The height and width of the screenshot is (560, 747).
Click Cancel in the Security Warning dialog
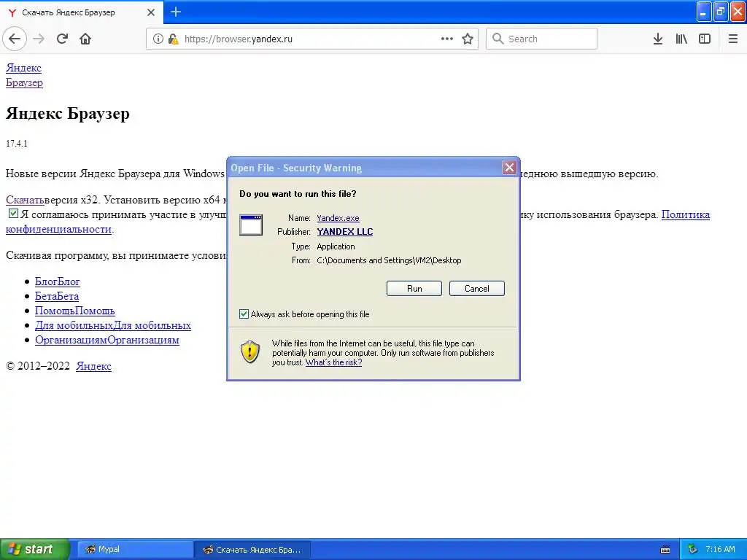pyautogui.click(x=476, y=289)
